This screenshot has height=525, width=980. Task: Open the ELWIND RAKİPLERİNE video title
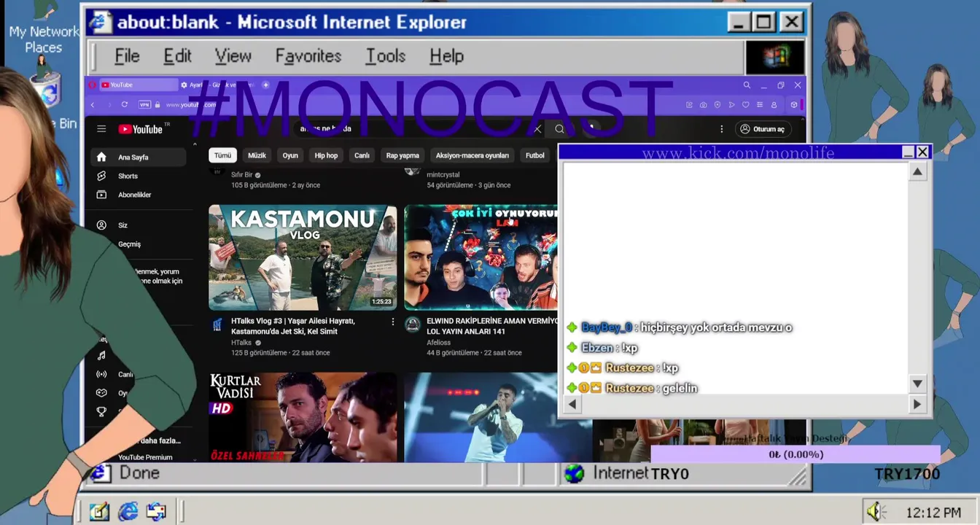point(492,326)
